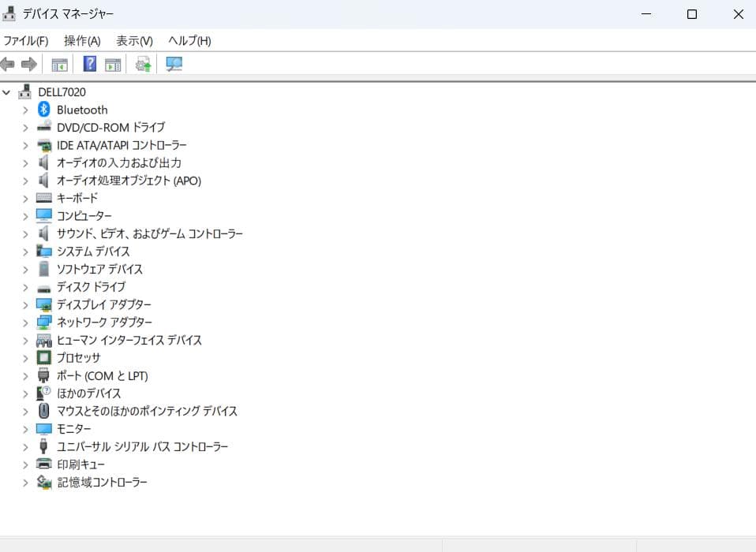Screen dimensions: 756x552
Task: Open Help using the question mark icon
Action: pos(88,64)
